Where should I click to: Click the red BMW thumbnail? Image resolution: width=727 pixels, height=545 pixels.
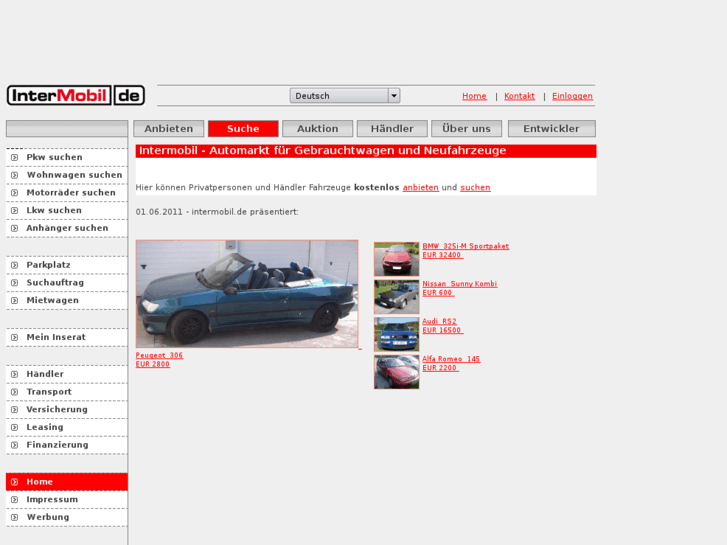(396, 259)
